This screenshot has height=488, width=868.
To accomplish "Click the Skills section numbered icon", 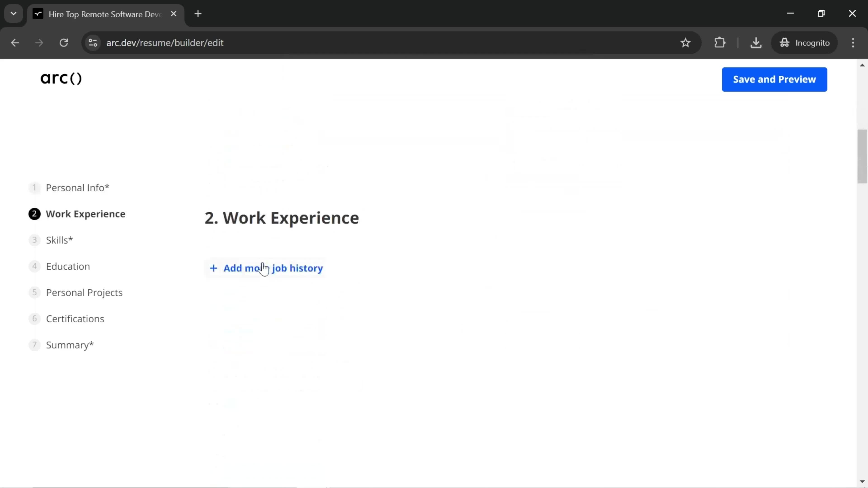I will pos(34,239).
